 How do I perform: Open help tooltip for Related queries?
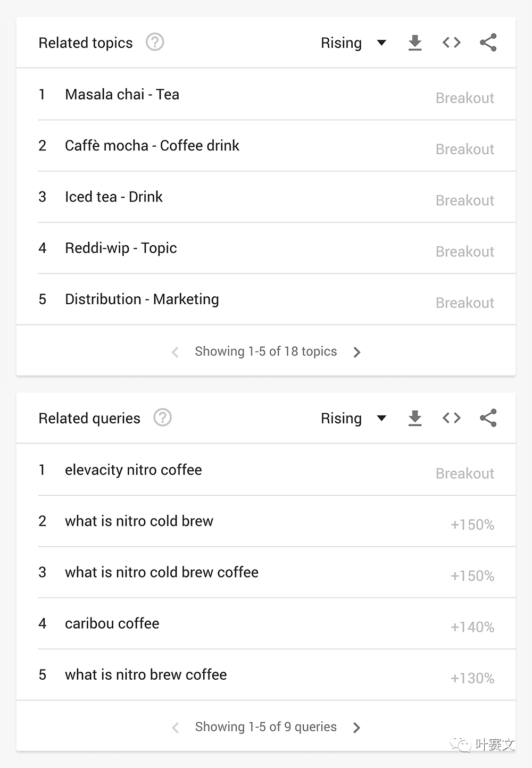[x=162, y=418]
